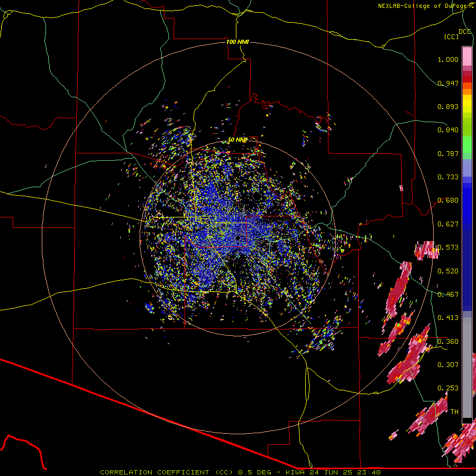Click the TH threshold label
This screenshot has height=476, width=476.
tap(454, 412)
